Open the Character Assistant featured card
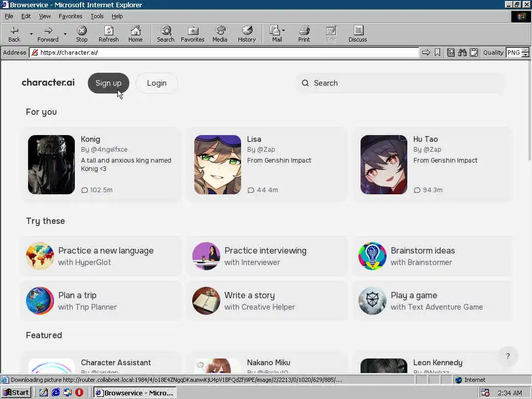The height and width of the screenshot is (399, 532). 101,363
